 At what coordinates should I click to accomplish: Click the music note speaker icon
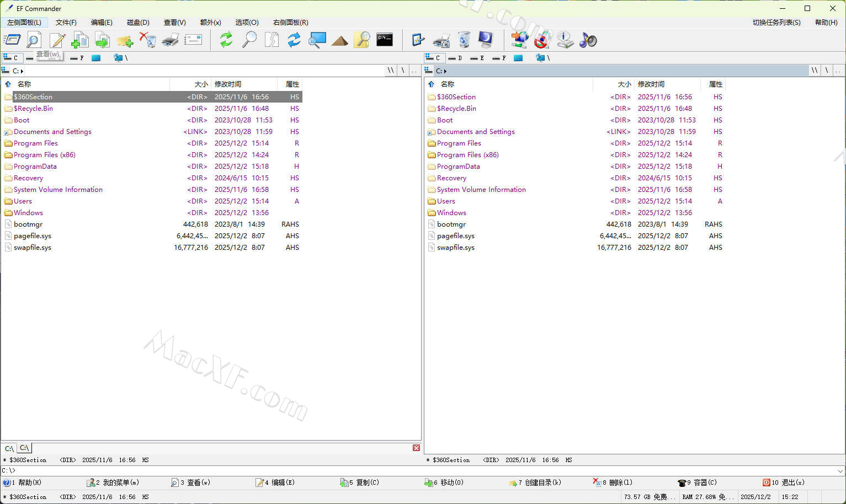pos(588,40)
